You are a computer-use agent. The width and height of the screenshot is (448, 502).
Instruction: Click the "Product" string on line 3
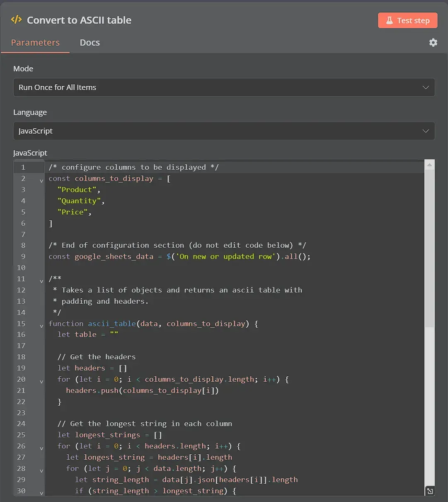tap(77, 190)
